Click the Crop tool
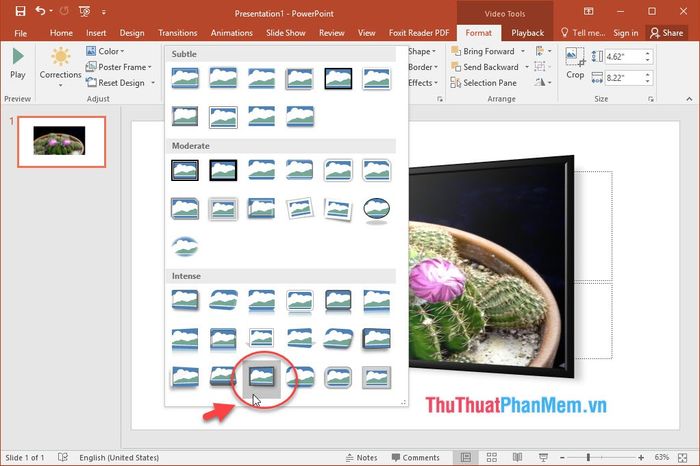Image resolution: width=700 pixels, height=466 pixels. 575,63
